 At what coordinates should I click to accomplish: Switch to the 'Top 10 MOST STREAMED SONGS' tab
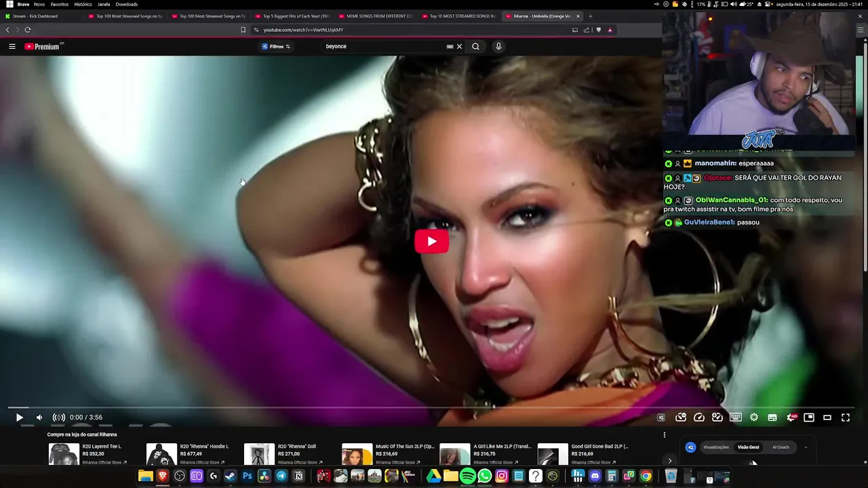460,16
